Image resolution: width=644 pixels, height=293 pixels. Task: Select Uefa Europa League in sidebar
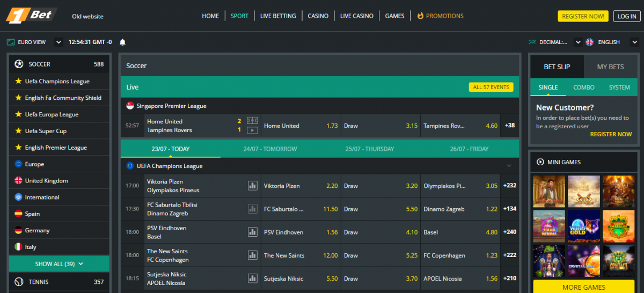click(59, 114)
